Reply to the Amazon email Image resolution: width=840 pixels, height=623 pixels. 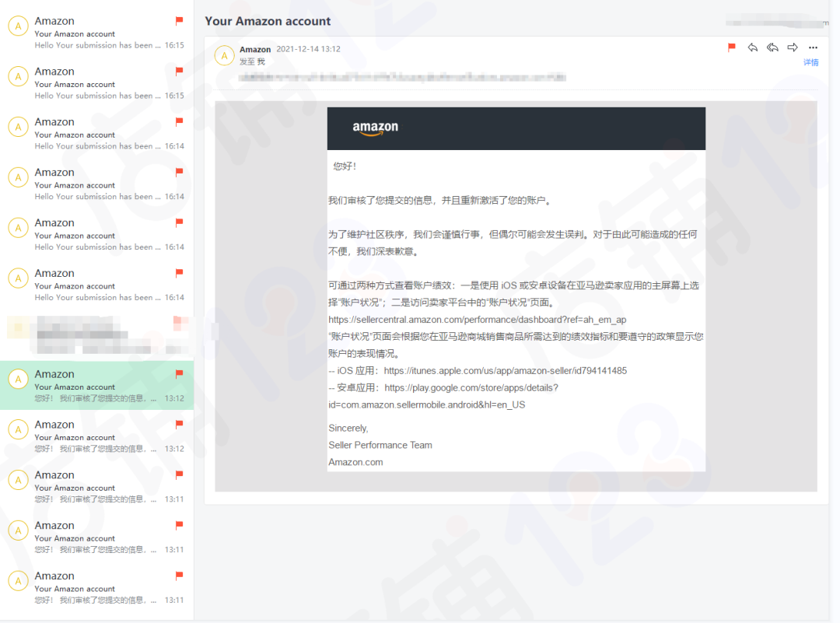(752, 47)
